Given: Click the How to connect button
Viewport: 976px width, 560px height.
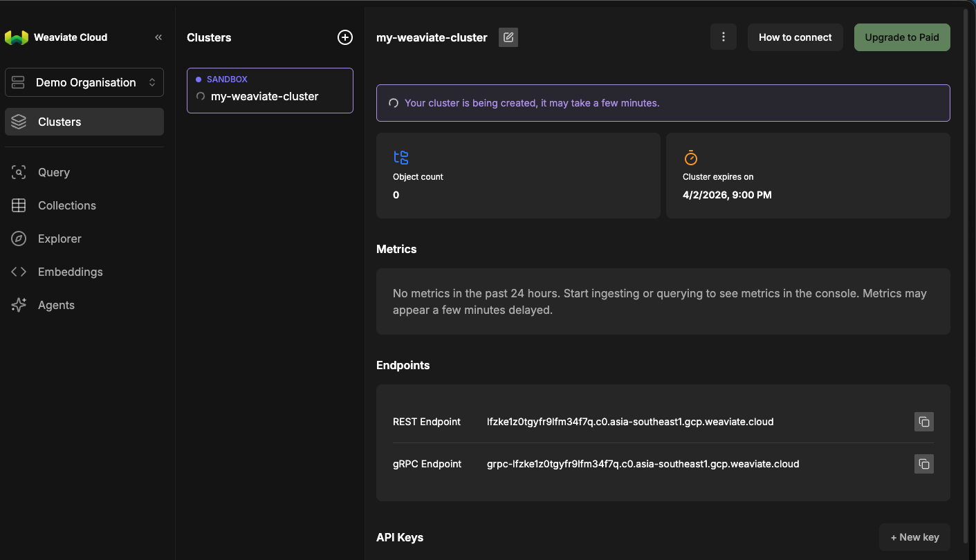Looking at the screenshot, I should (795, 37).
